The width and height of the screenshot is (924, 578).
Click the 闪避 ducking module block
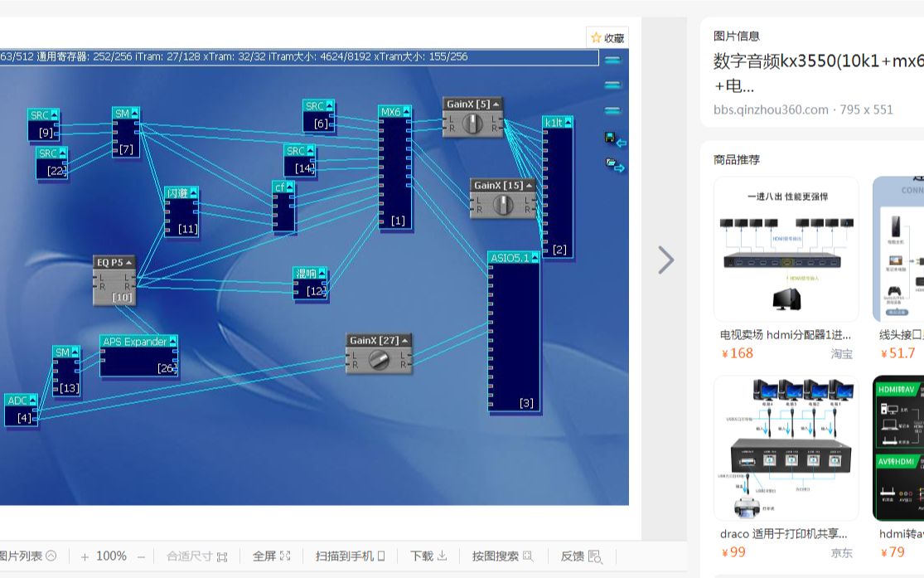[x=183, y=211]
